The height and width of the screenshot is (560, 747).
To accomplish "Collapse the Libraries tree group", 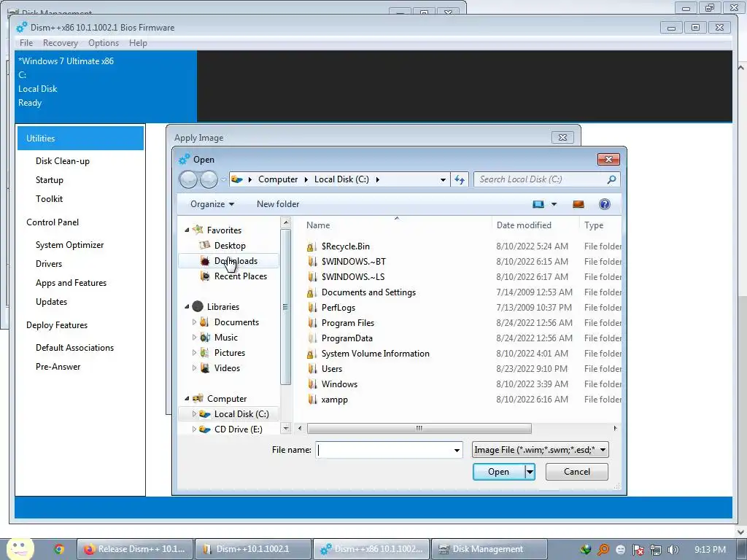I will pyautogui.click(x=187, y=307).
